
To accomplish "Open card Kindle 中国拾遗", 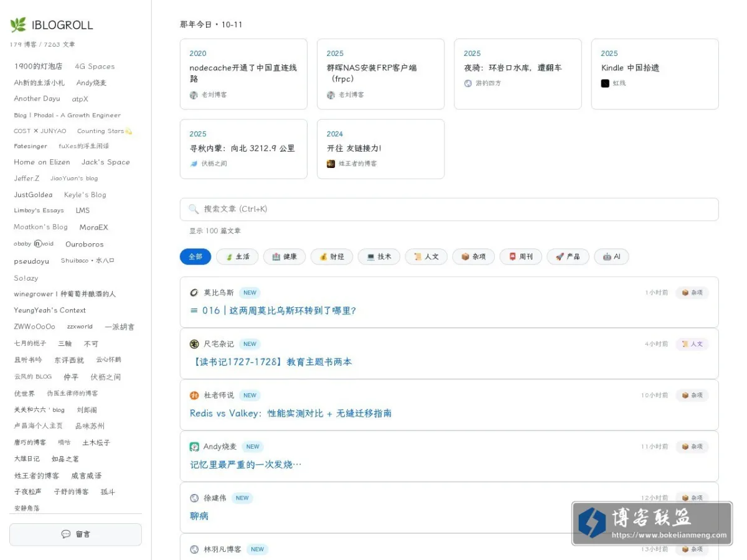I will [655, 74].
